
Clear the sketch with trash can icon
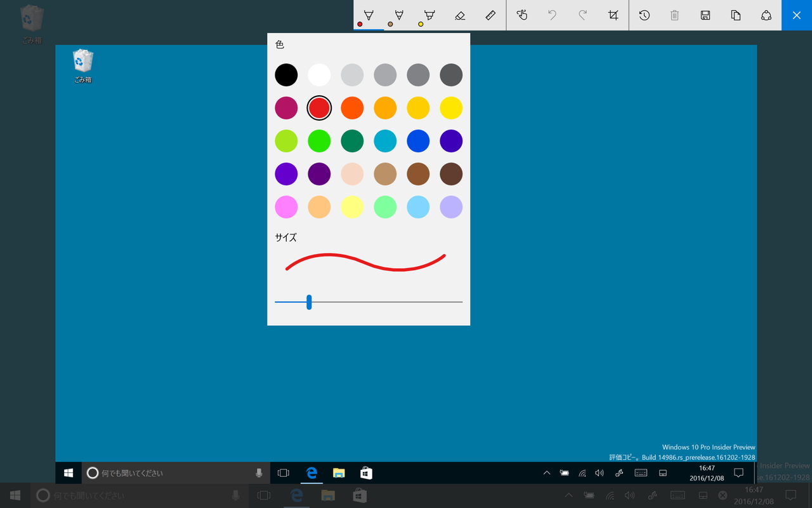click(x=675, y=15)
